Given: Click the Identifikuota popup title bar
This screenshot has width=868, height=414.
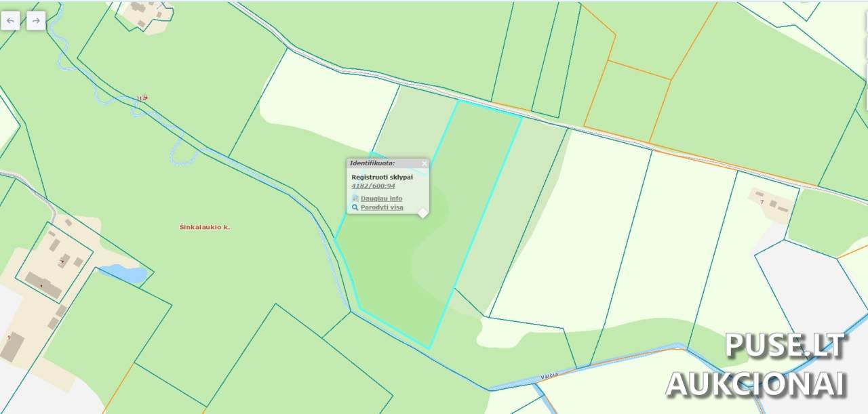Looking at the screenshot, I should click(x=380, y=163).
